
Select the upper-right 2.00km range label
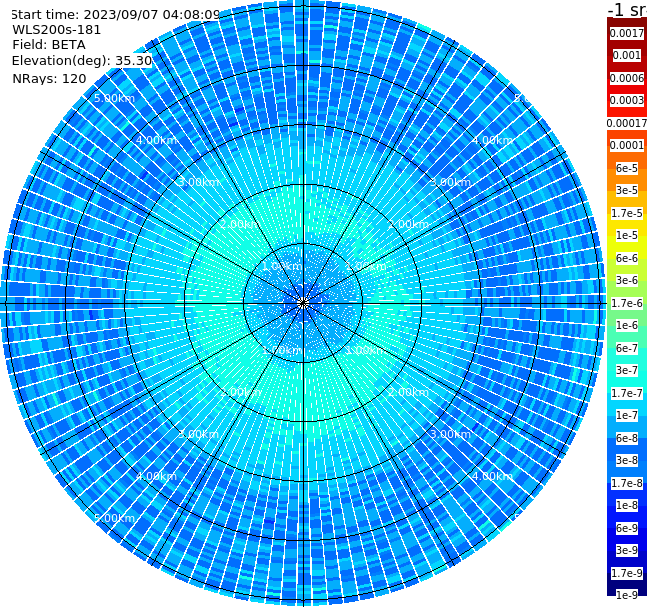pos(409,224)
